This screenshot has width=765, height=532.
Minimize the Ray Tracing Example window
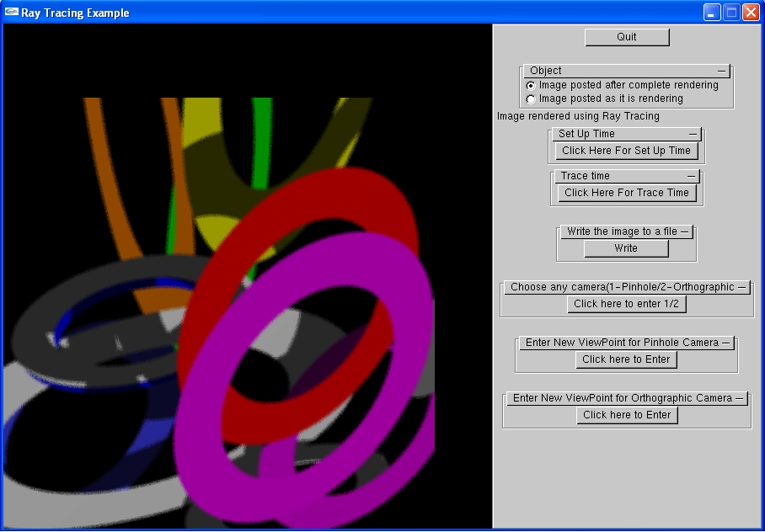712,12
